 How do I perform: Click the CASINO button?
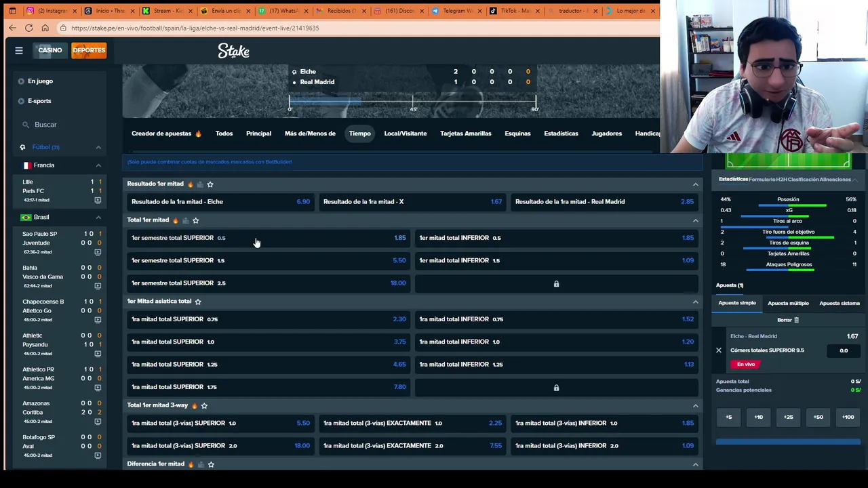[x=50, y=50]
